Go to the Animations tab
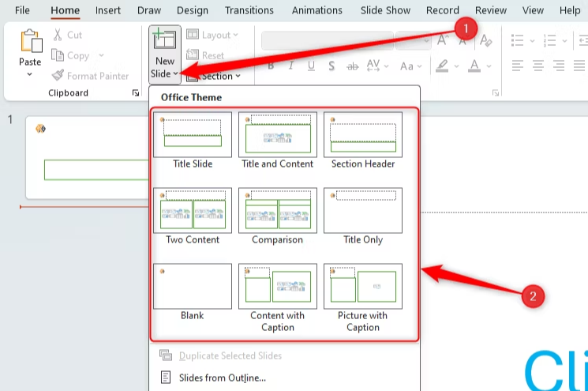The image size is (588, 391). (316, 10)
